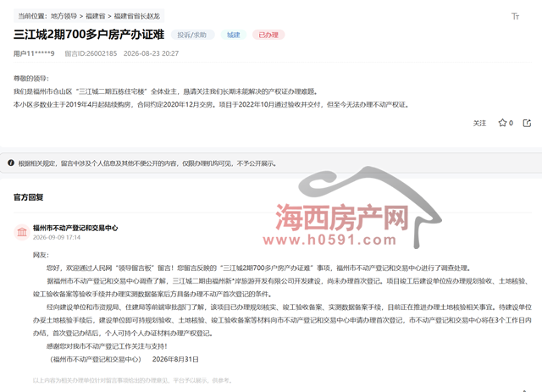This screenshot has height=392, width=542.
Task: Click the 海西房产网 watermark logo
Action: click(x=342, y=217)
